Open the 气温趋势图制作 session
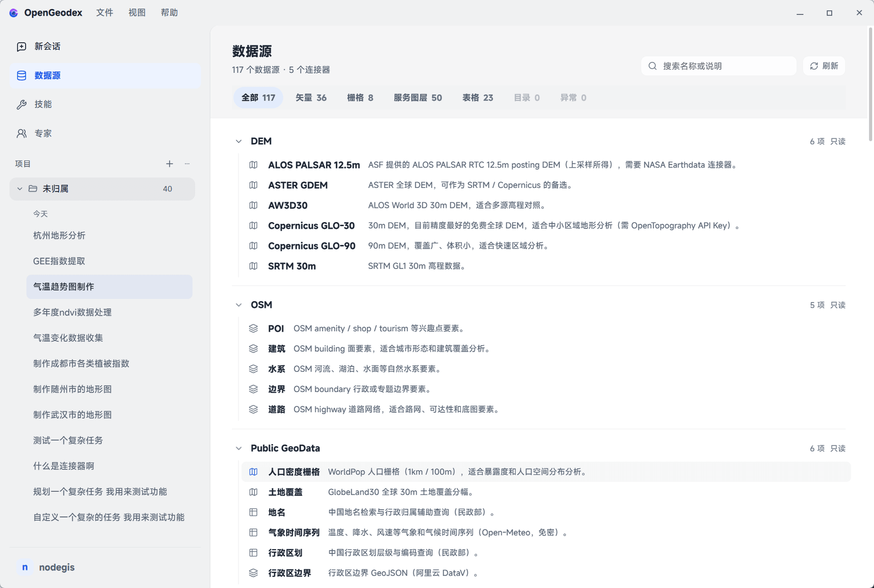874x588 pixels. click(x=109, y=287)
